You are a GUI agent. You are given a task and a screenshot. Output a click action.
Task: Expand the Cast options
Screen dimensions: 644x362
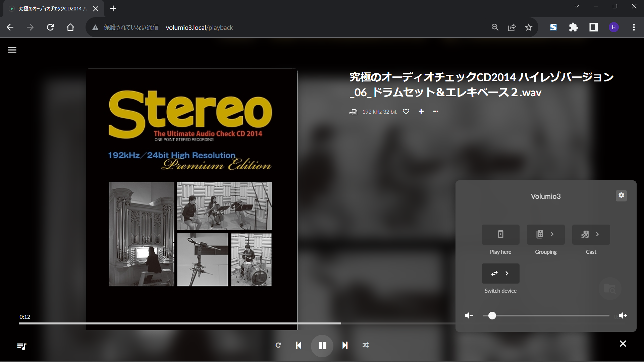click(x=591, y=235)
